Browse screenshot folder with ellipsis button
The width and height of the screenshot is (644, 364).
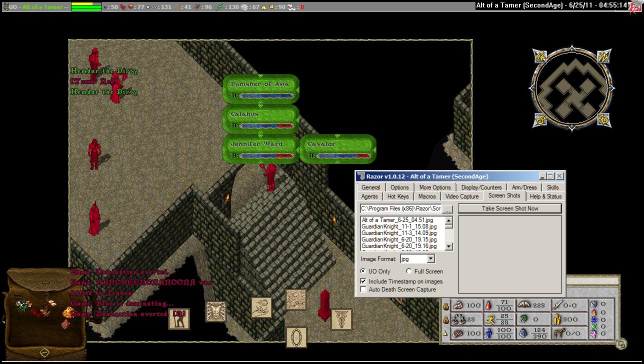click(x=447, y=208)
